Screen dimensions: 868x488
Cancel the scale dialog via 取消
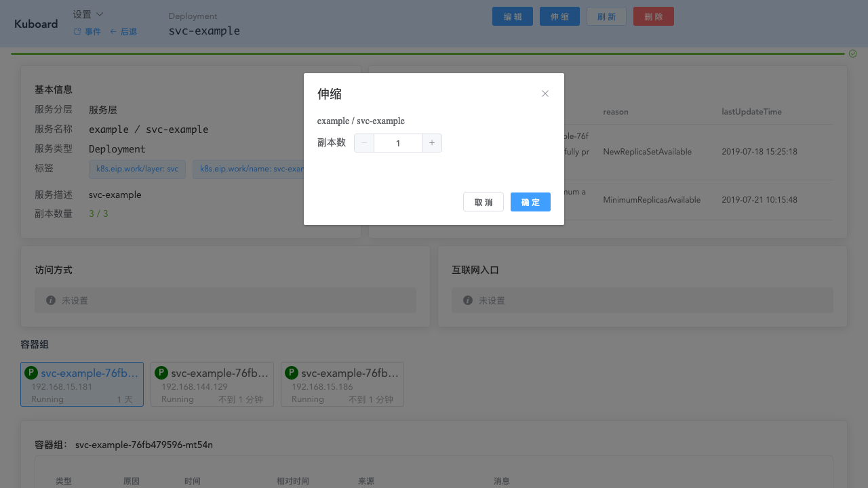click(x=484, y=202)
